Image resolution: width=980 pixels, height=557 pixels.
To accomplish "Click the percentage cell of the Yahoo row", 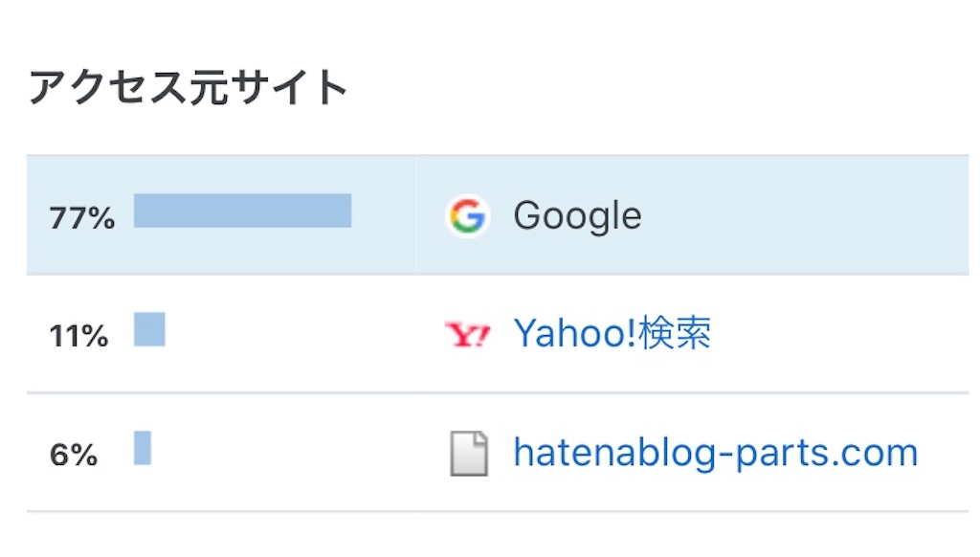I will 221,334.
